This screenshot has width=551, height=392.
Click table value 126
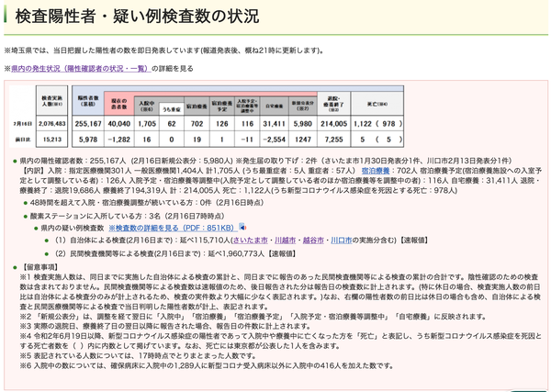222,124
